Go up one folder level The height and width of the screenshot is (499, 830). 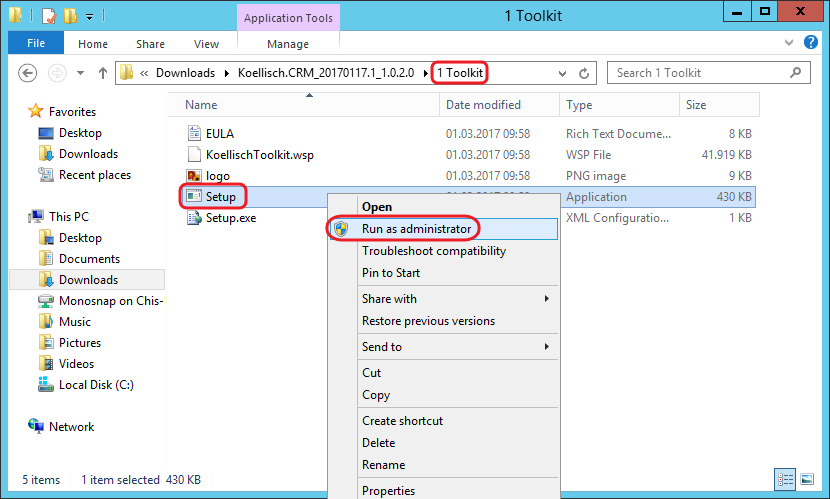click(103, 73)
